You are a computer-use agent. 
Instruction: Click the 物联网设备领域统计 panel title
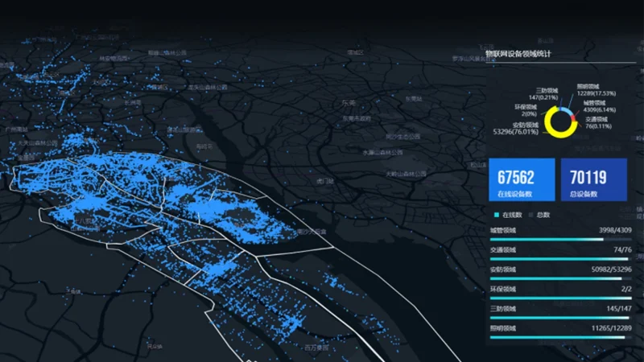click(x=518, y=54)
